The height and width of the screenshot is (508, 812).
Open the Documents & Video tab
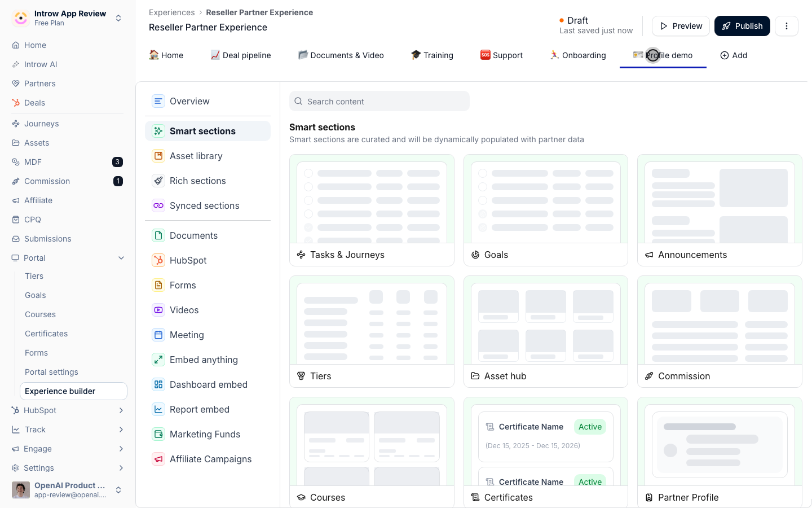341,55
